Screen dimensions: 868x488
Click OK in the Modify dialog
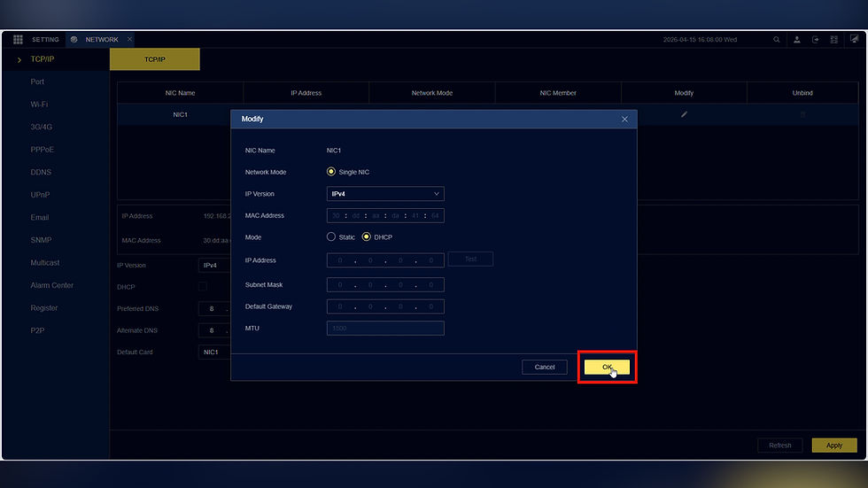[607, 367]
